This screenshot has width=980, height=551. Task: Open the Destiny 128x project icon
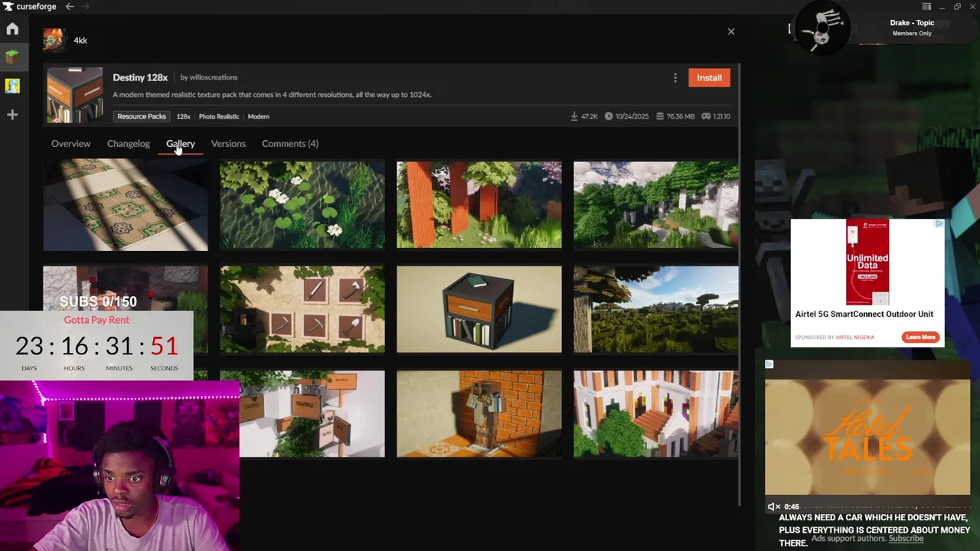click(74, 95)
